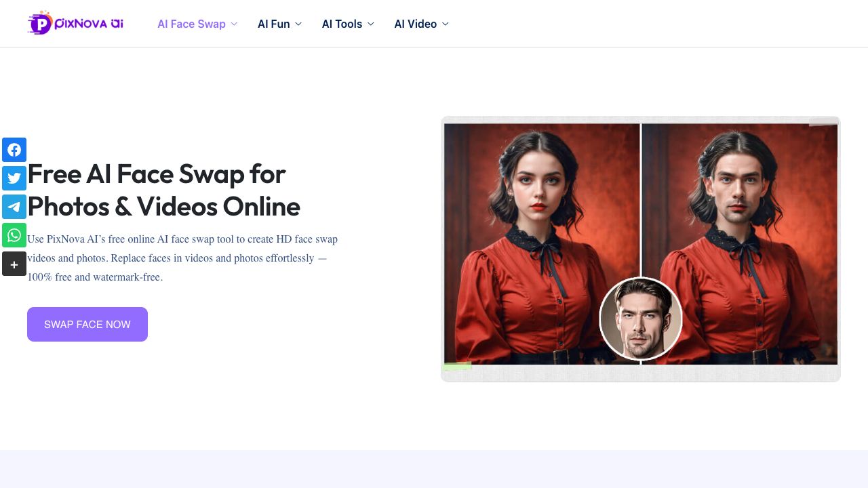Share the page on Twitter
Screen dimensions: 868x488
click(x=14, y=178)
